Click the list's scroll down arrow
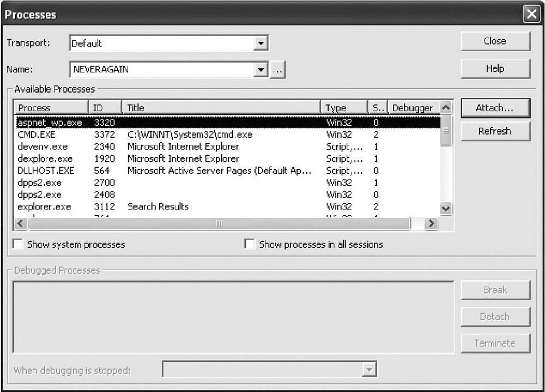 [x=446, y=208]
